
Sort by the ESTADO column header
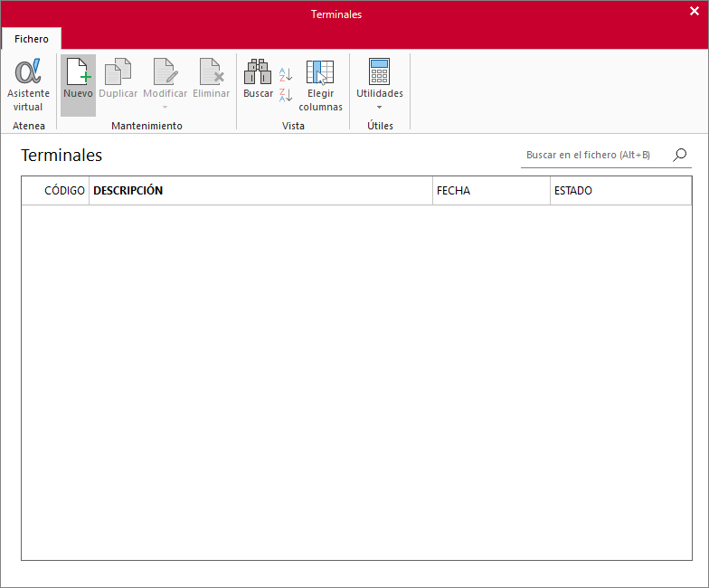(x=620, y=190)
